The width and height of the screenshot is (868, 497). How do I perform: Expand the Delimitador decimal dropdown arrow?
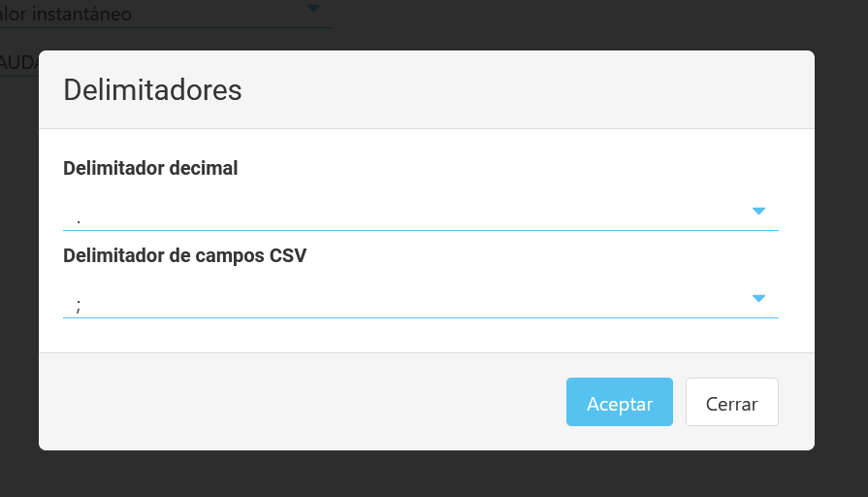coord(758,211)
